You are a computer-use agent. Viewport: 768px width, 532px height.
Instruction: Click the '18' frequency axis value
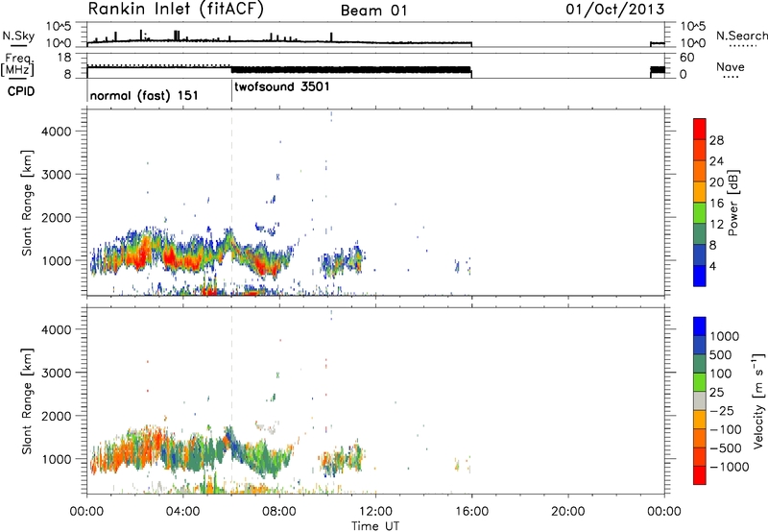click(x=63, y=58)
